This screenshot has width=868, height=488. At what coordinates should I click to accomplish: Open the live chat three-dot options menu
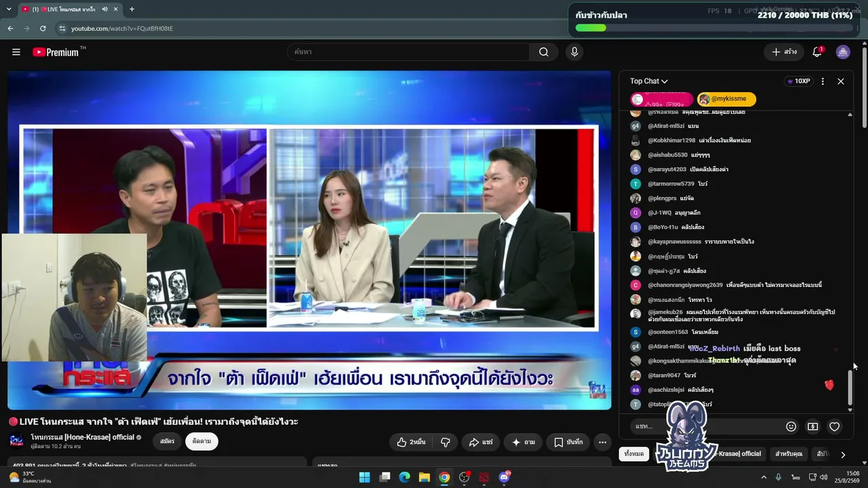tap(823, 81)
